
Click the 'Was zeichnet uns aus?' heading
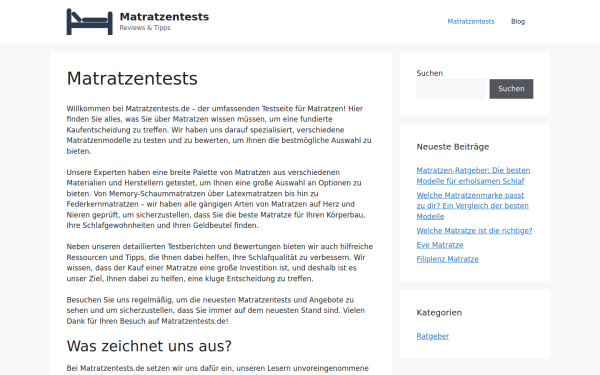pos(149,346)
